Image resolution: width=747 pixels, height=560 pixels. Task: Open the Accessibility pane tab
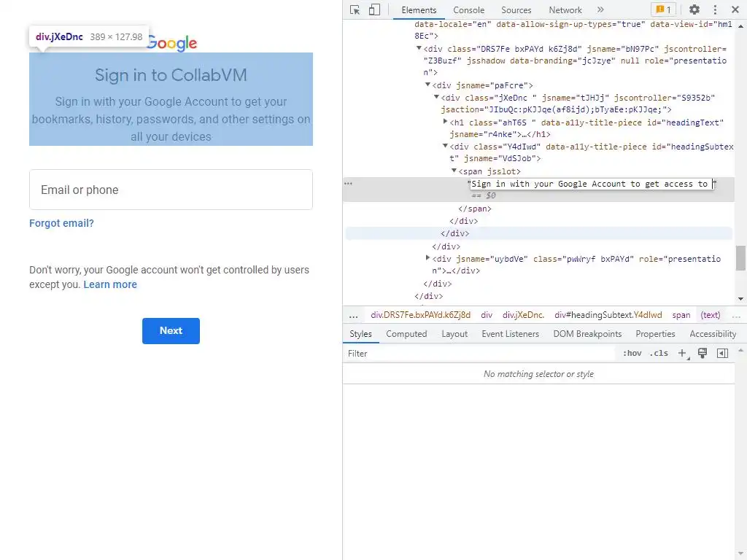pos(713,334)
